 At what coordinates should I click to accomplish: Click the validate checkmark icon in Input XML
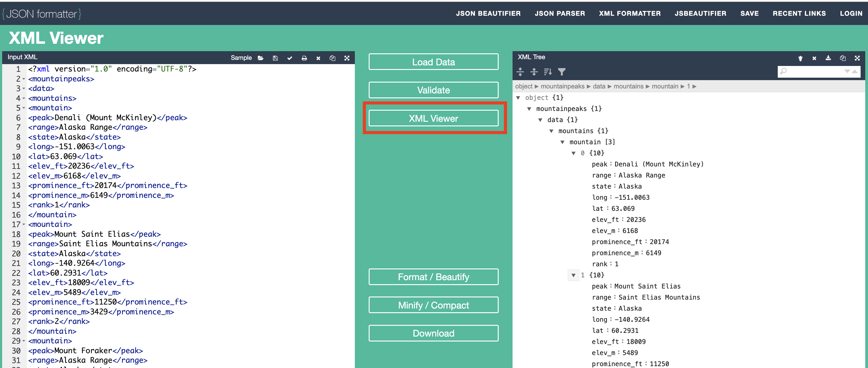coord(290,58)
